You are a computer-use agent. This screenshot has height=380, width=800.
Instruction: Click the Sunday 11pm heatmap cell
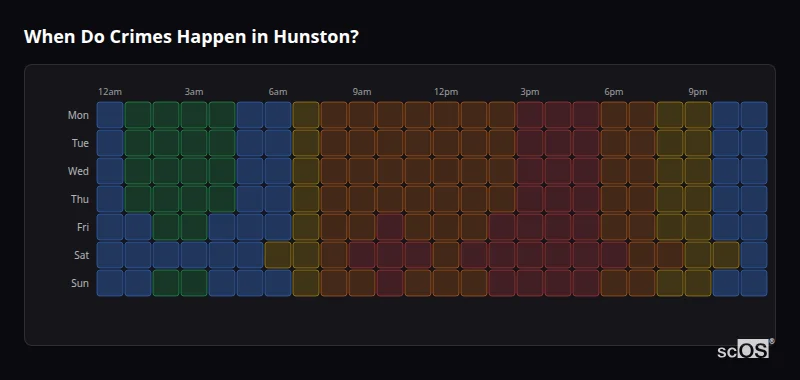pyautogui.click(x=754, y=283)
